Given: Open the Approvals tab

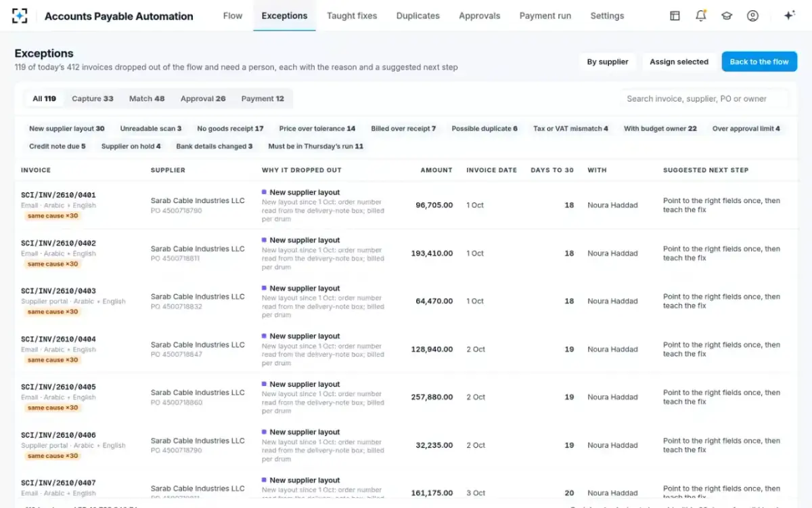Looking at the screenshot, I should point(480,16).
